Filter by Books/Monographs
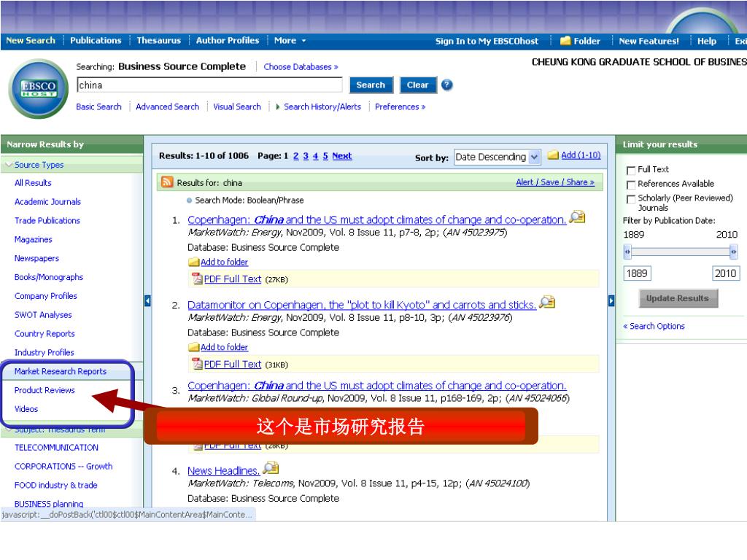 tap(49, 277)
